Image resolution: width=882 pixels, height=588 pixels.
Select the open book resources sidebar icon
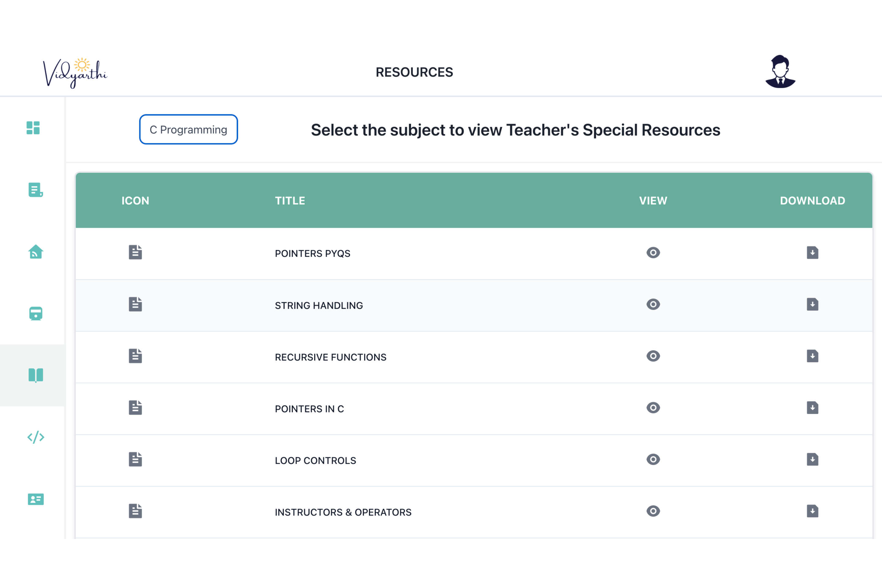pyautogui.click(x=36, y=375)
